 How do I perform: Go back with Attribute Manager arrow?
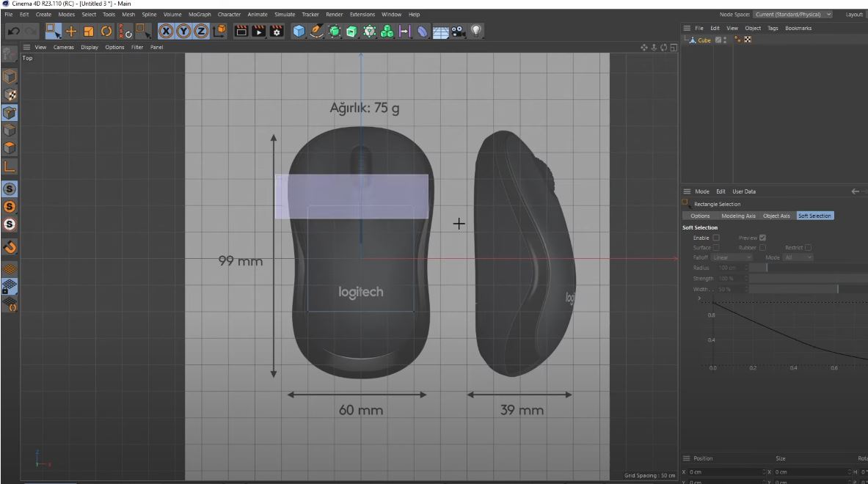click(856, 191)
